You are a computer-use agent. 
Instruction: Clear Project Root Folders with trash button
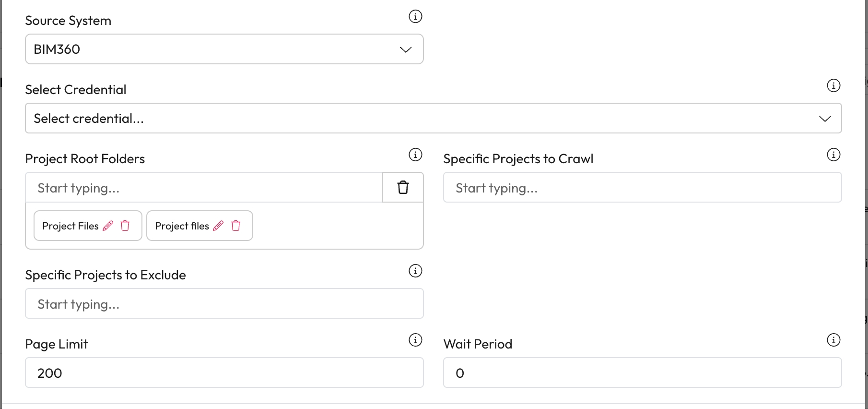pyautogui.click(x=403, y=187)
